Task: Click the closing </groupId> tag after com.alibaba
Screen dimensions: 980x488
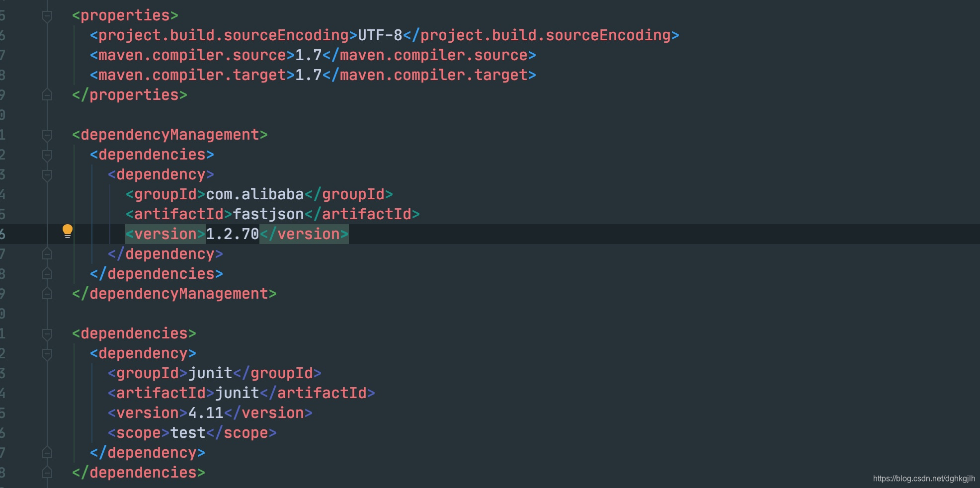Action: pyautogui.click(x=349, y=194)
